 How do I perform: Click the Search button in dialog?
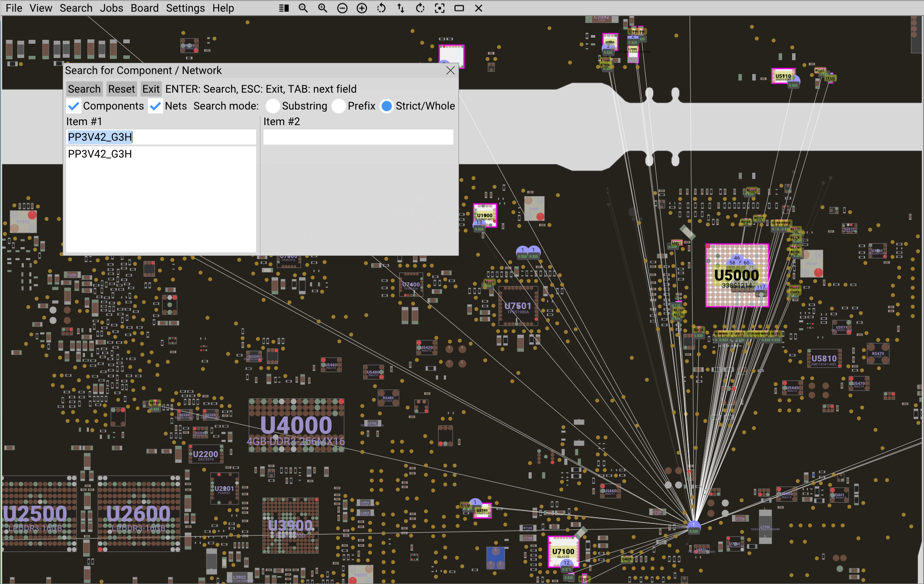(83, 88)
